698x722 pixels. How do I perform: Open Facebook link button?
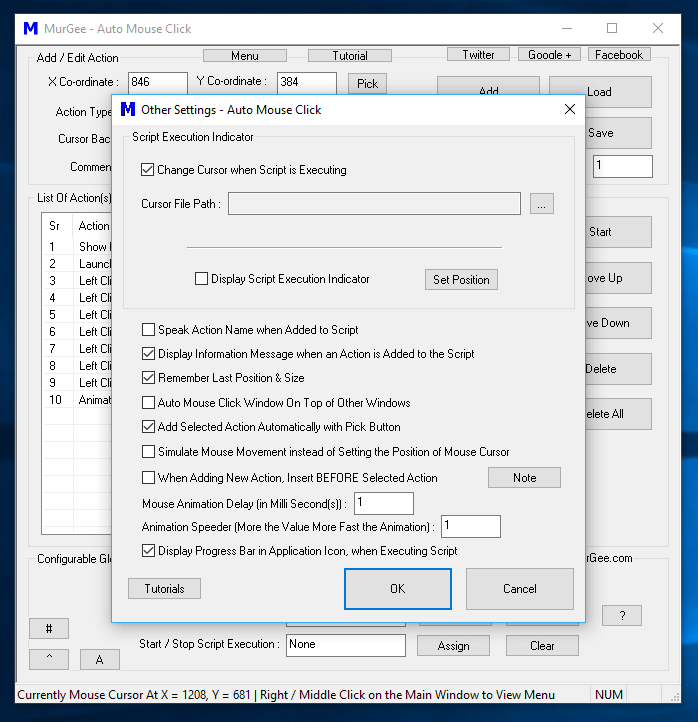619,54
